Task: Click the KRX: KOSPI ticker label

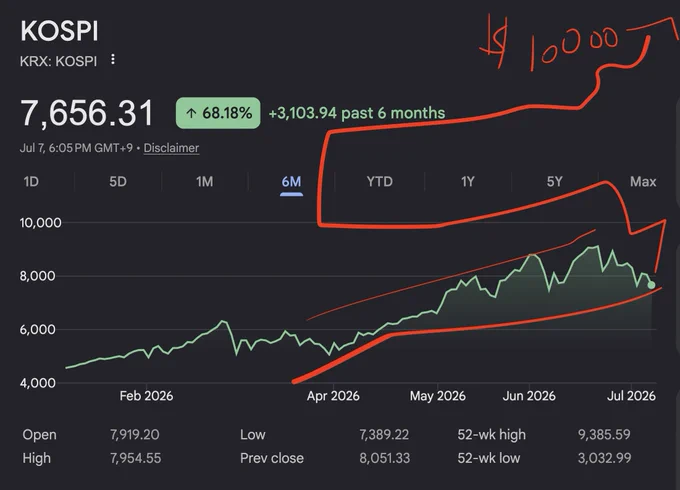Action: [59, 61]
